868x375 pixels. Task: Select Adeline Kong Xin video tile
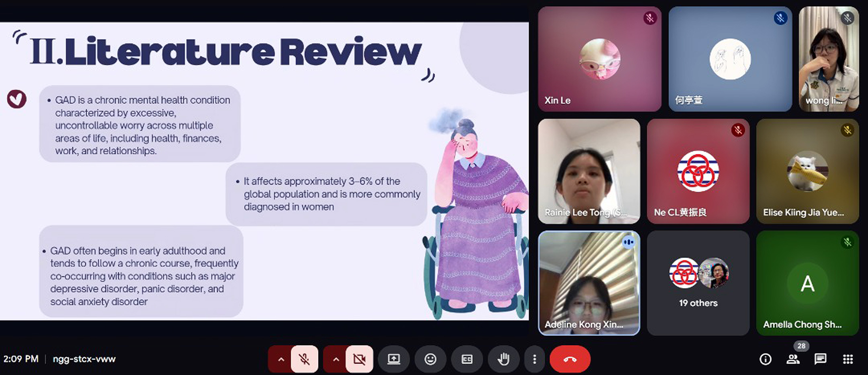click(589, 283)
